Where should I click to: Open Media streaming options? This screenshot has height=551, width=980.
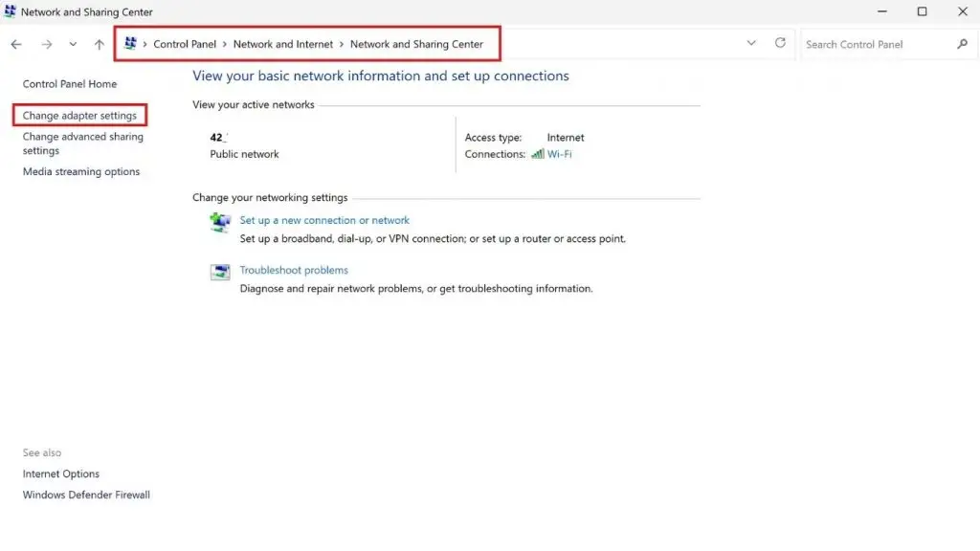point(81,172)
